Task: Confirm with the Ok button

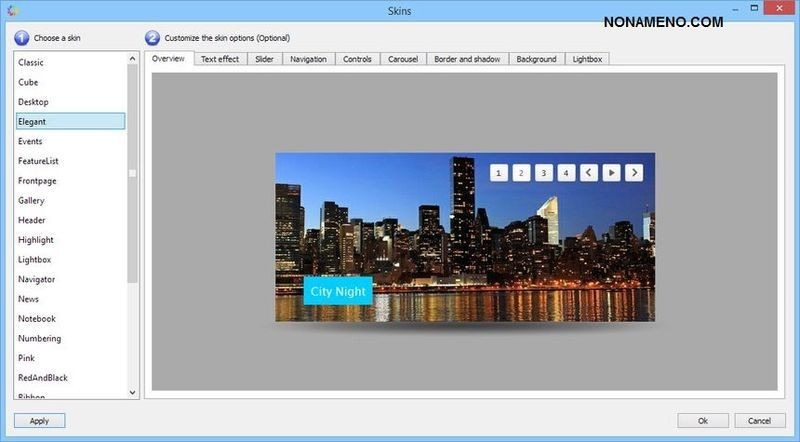Action: pyautogui.click(x=703, y=421)
